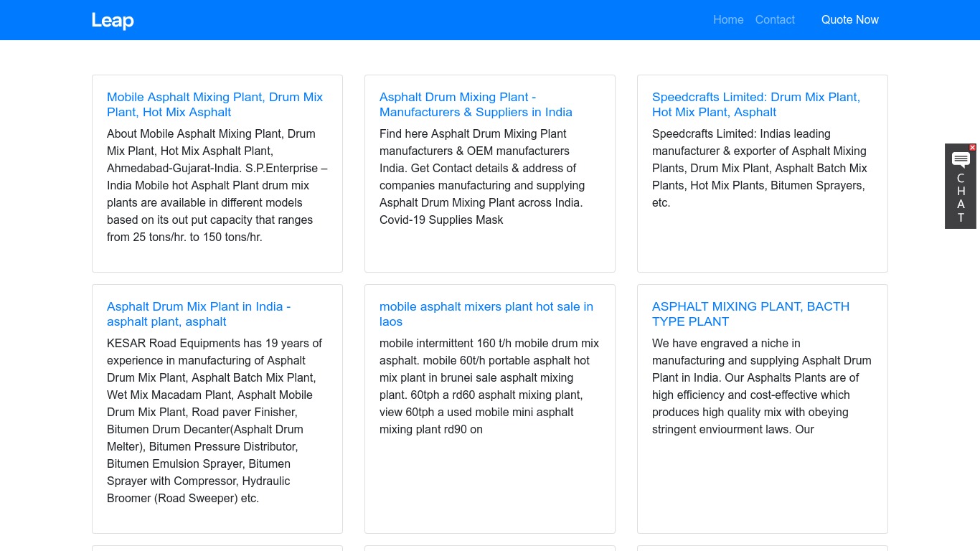Open Mobile Asphalt Mixing Plant, Drum Mix link
980x551 pixels.
click(215, 105)
